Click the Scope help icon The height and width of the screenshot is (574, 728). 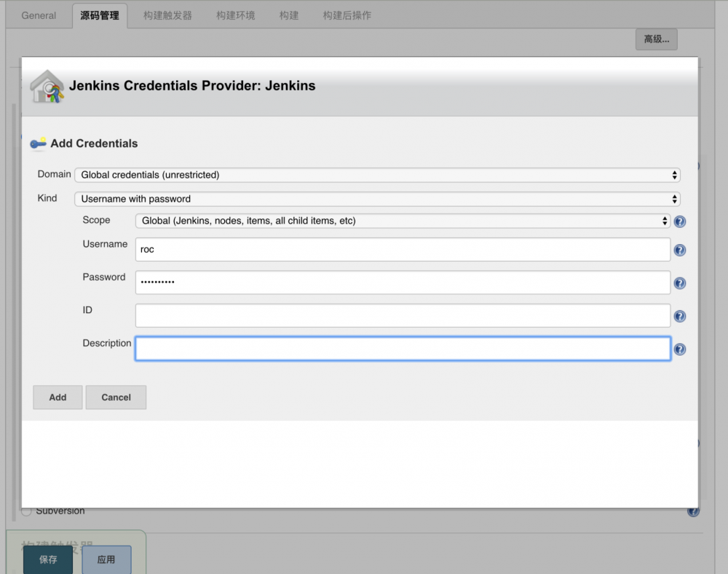point(679,221)
